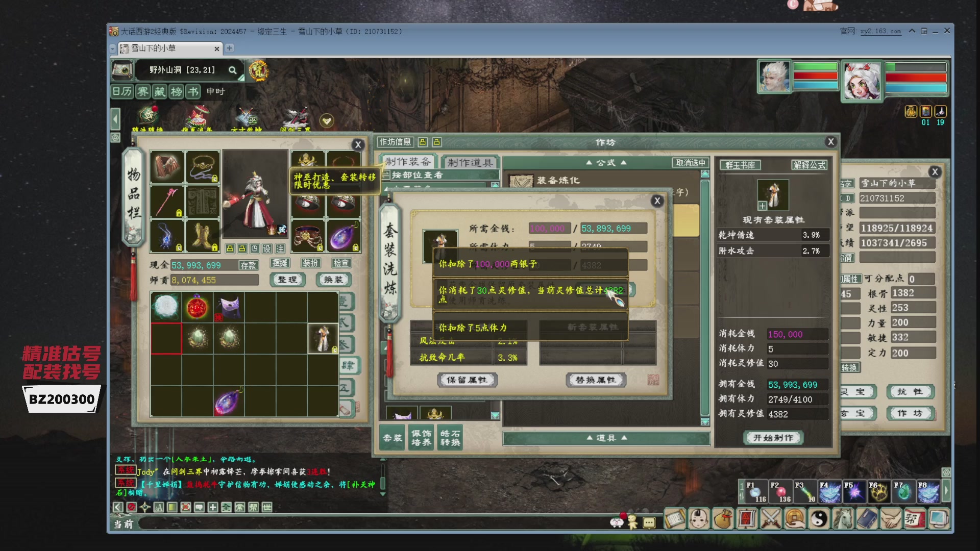The height and width of the screenshot is (551, 980).
Task: Click 开始制作 to start crafting
Action: pos(773,438)
